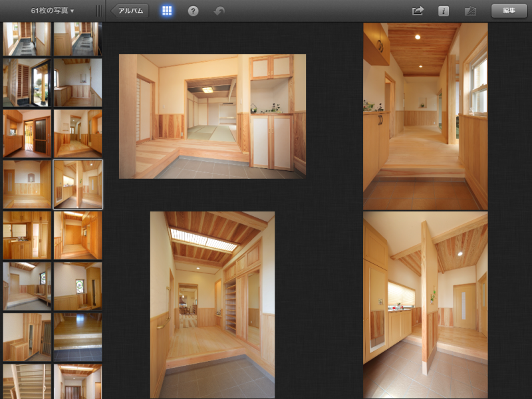Open the bottom-right entrance partition photo
532x399 pixels.
click(425, 305)
